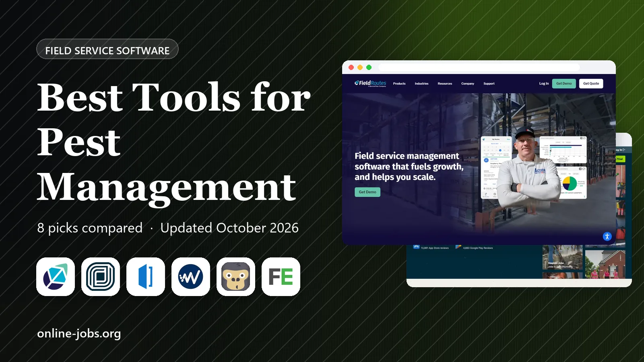Viewport: 644px width, 362px height.
Task: Click the bar chart dashboard card
Action: pos(563,150)
